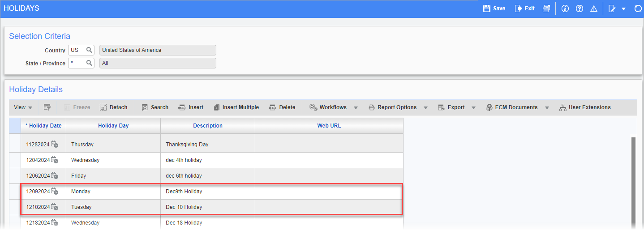
Task: Open State / Province lookup magnifier icon
Action: point(89,63)
